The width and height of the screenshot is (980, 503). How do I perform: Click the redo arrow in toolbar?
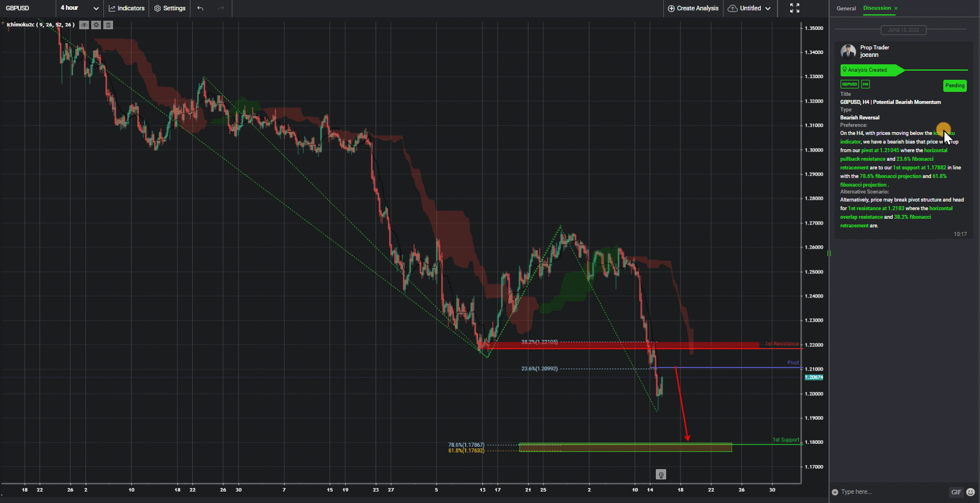(x=221, y=8)
